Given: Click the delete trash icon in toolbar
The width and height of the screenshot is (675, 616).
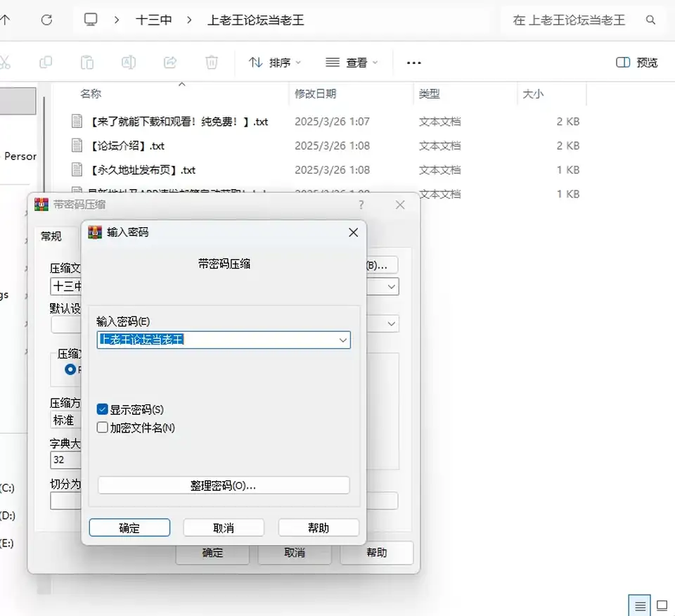Looking at the screenshot, I should point(212,63).
